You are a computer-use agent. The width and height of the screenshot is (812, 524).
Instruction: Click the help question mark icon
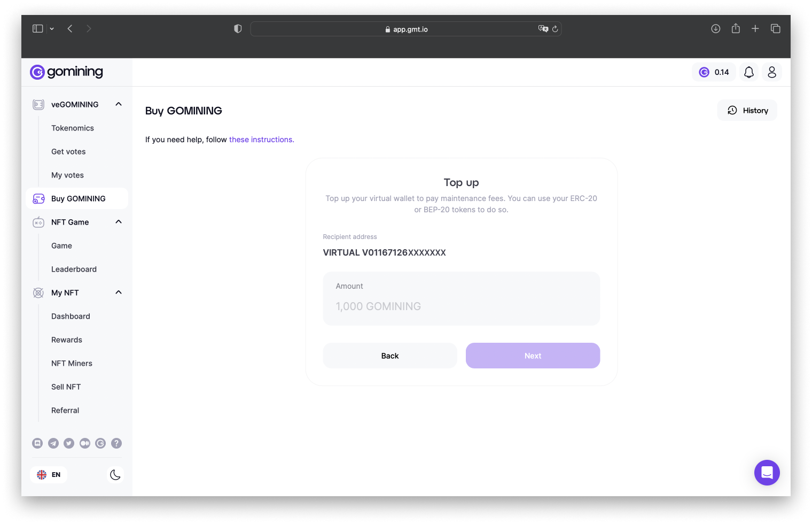[x=116, y=443]
